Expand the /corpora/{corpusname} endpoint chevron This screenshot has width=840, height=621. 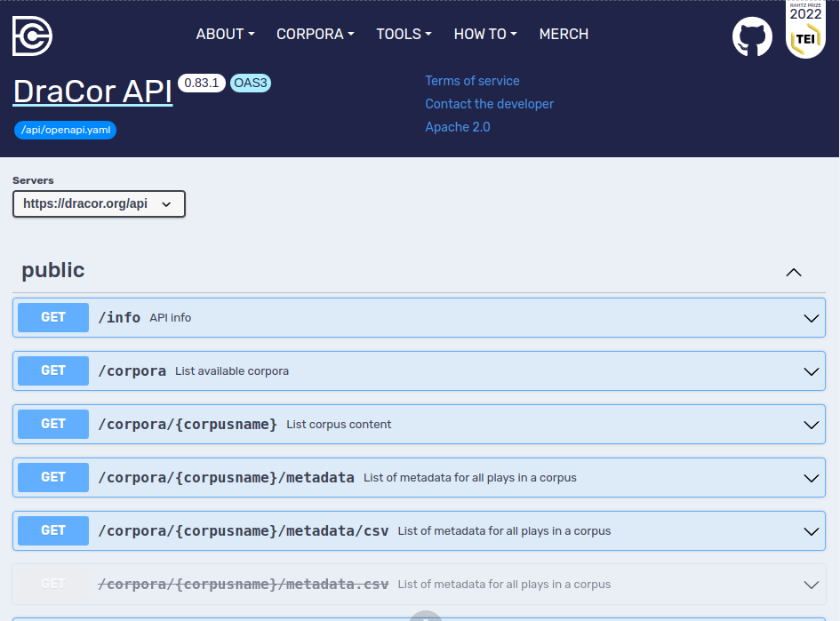[x=811, y=425]
